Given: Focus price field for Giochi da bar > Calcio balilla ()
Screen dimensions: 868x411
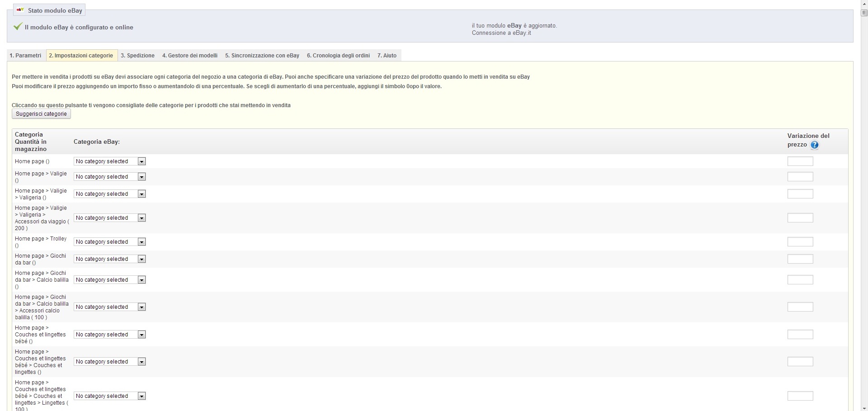Looking at the screenshot, I should tap(800, 280).
